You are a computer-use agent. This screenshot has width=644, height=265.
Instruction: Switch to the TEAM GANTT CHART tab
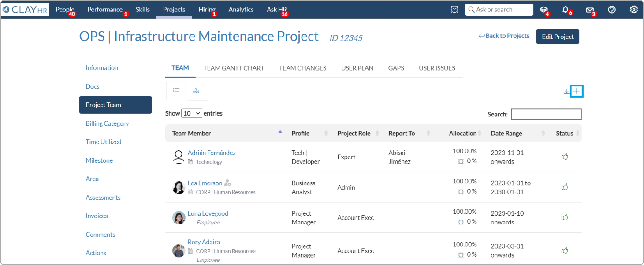pos(233,68)
